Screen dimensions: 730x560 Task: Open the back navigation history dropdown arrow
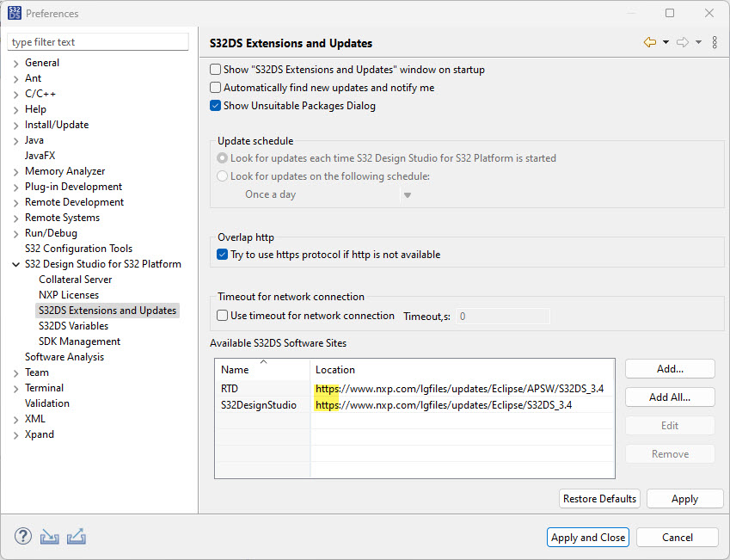(666, 42)
